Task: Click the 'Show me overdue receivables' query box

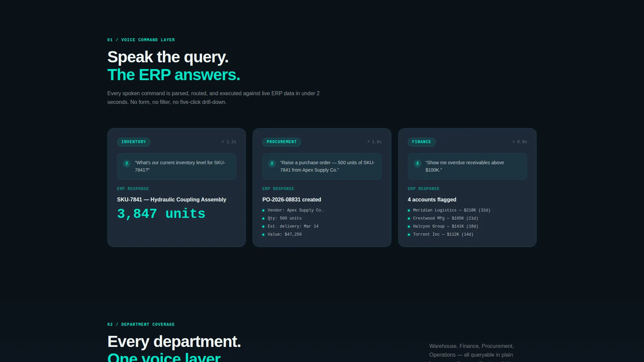Action: 467,166
